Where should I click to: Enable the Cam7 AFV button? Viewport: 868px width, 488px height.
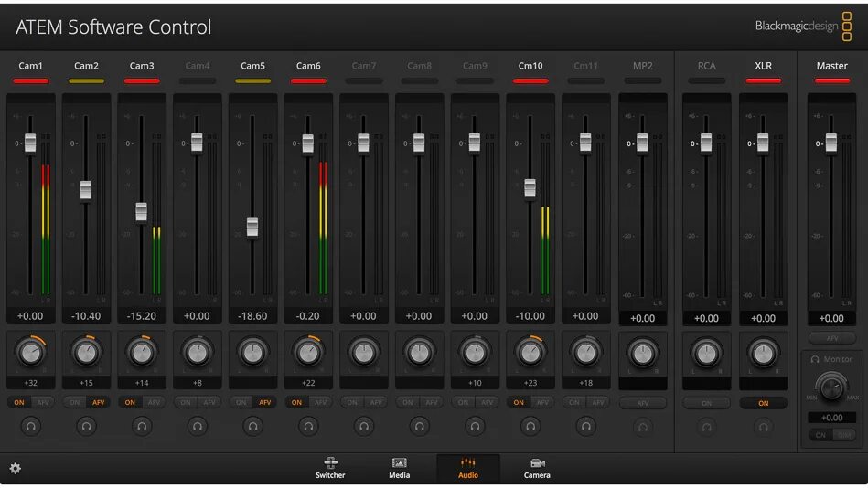376,402
